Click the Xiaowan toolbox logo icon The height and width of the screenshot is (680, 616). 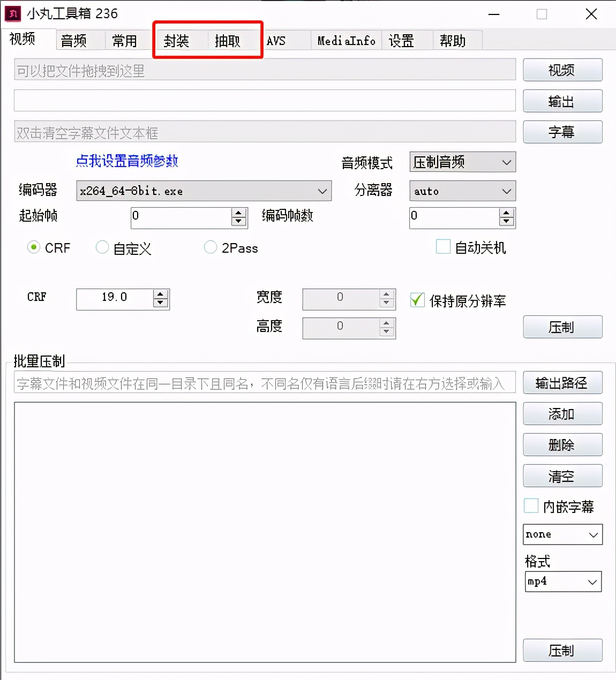tap(12, 13)
